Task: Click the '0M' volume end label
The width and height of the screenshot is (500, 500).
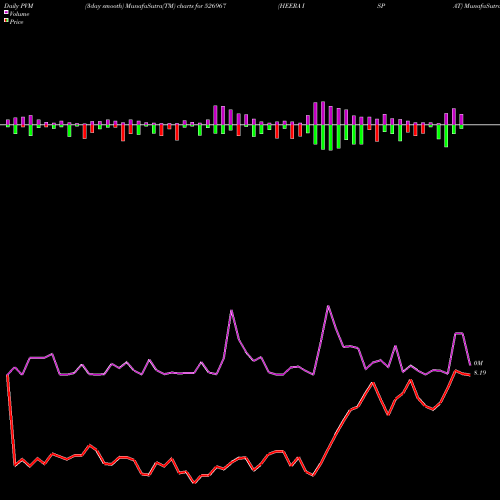Action: pos(478,363)
